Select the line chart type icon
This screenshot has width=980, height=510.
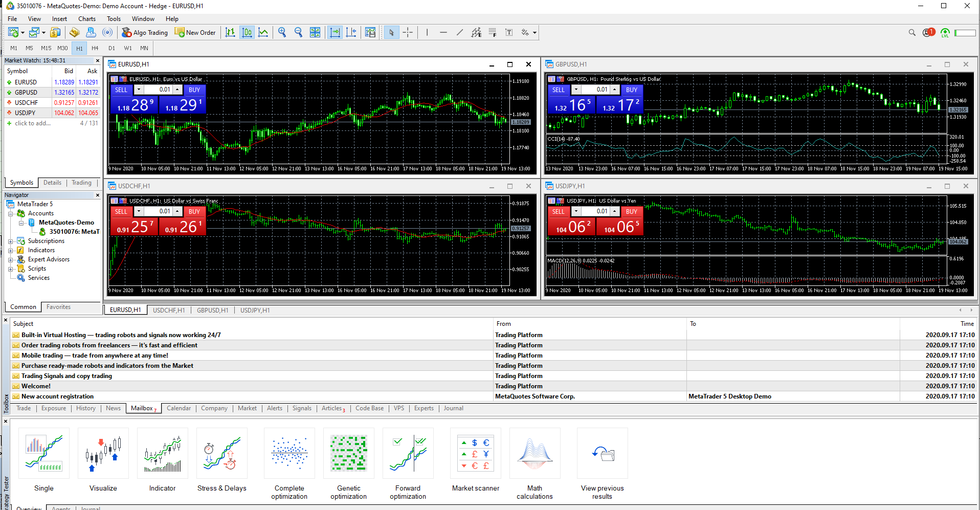[263, 33]
